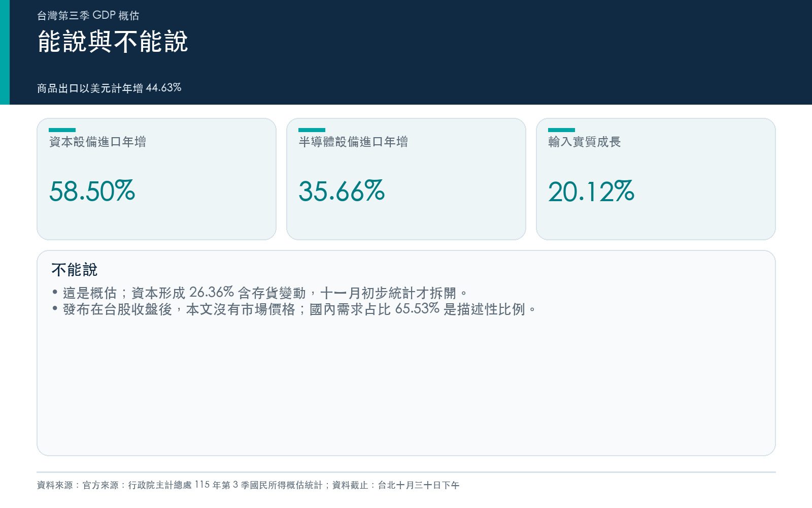
Task: Select the value 58.50%
Action: (x=92, y=191)
